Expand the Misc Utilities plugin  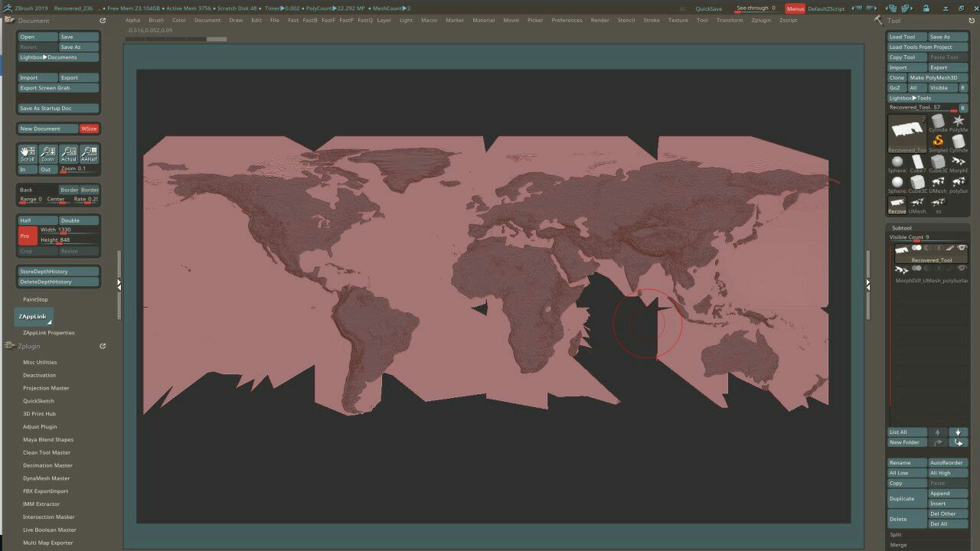(x=40, y=362)
